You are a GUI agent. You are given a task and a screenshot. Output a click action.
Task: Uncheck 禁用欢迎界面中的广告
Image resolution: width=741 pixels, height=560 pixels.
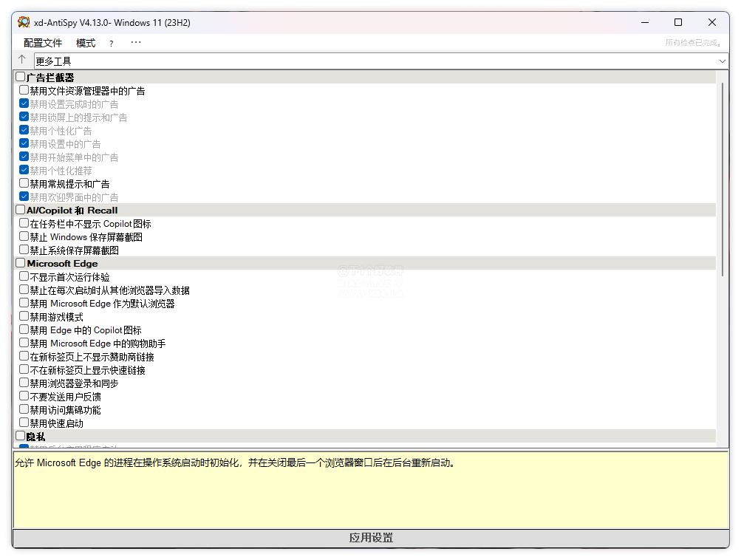24,196
